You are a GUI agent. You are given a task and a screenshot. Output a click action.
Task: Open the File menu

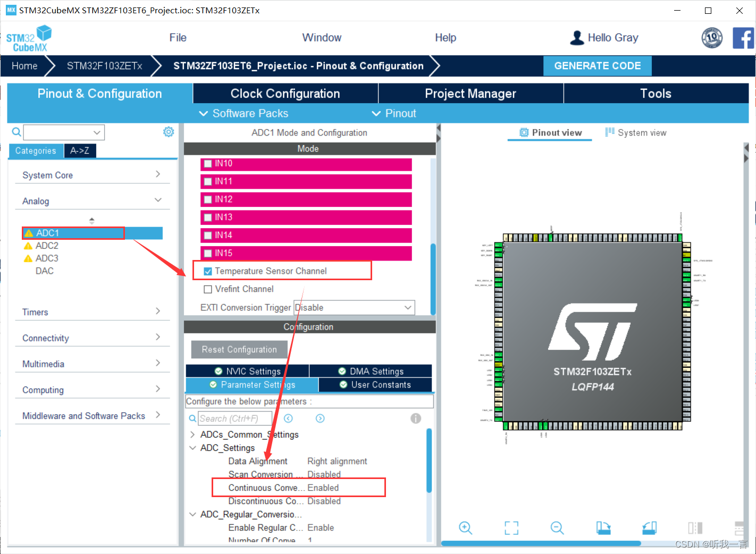coord(178,38)
